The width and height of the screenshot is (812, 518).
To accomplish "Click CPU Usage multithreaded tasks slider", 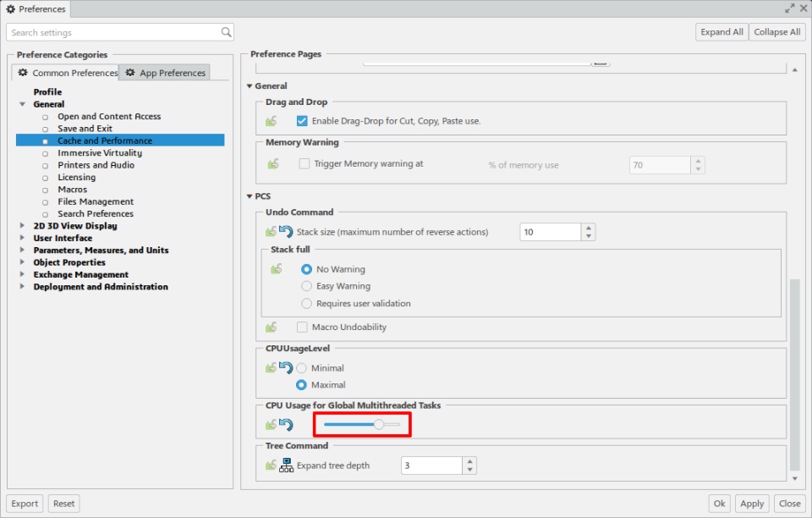I will (x=362, y=425).
